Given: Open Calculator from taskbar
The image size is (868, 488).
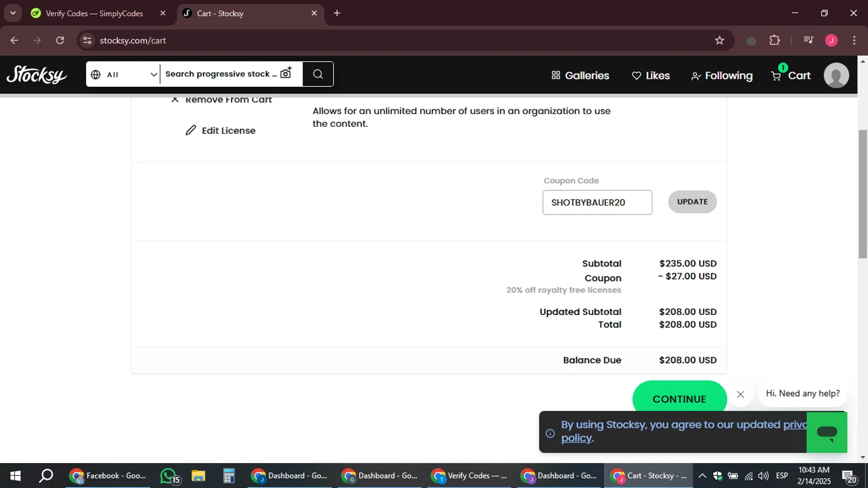Looking at the screenshot, I should [x=229, y=476].
